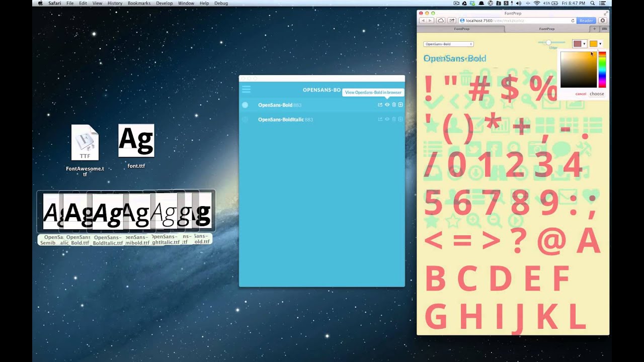Toggle the eye icon on OpenSans-BoldItalic row

[x=387, y=119]
